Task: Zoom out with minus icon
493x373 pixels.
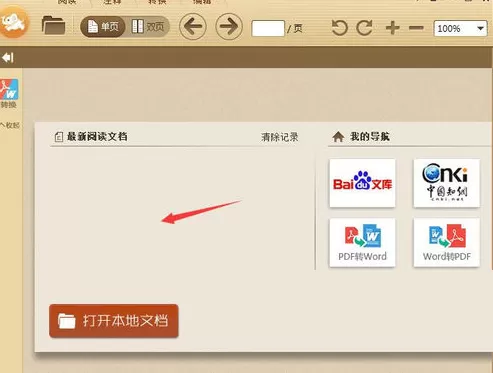Action: (x=416, y=28)
